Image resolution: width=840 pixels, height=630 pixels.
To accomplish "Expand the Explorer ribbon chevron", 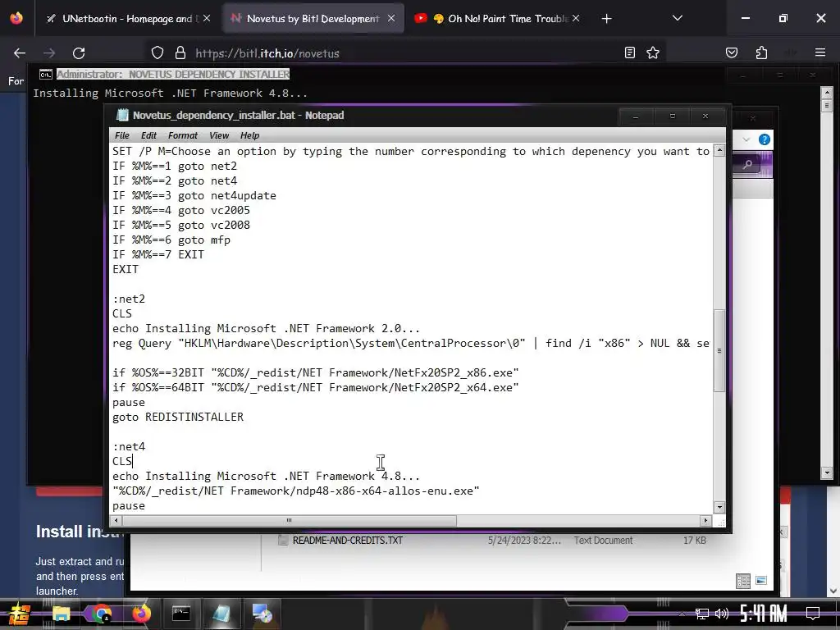I will pyautogui.click(x=746, y=139).
